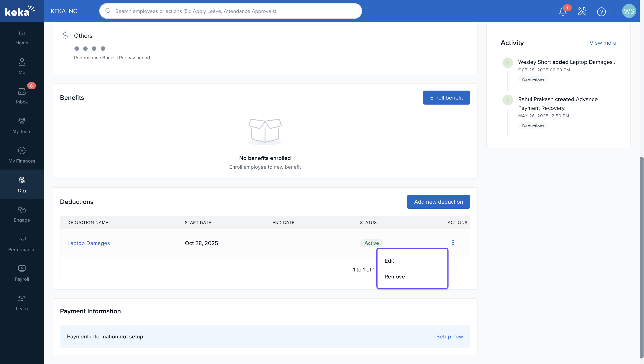Open WS user profile avatar menu

pos(628,11)
